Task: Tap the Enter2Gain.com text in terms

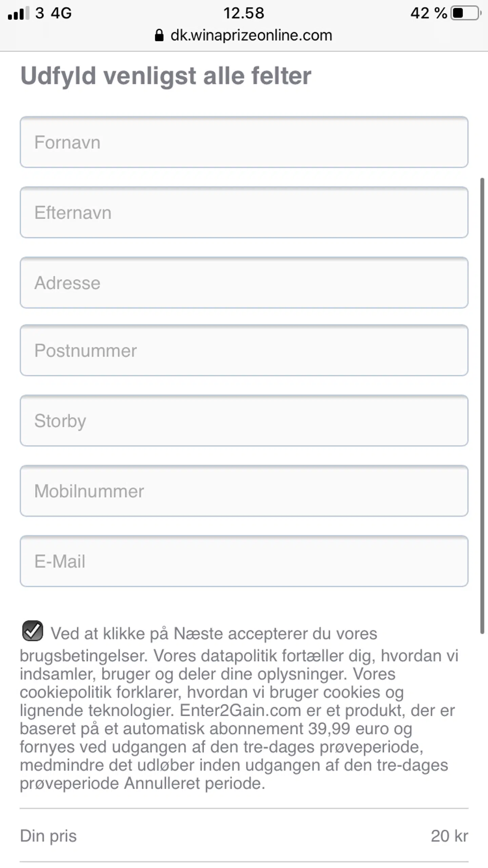Action: (x=240, y=710)
